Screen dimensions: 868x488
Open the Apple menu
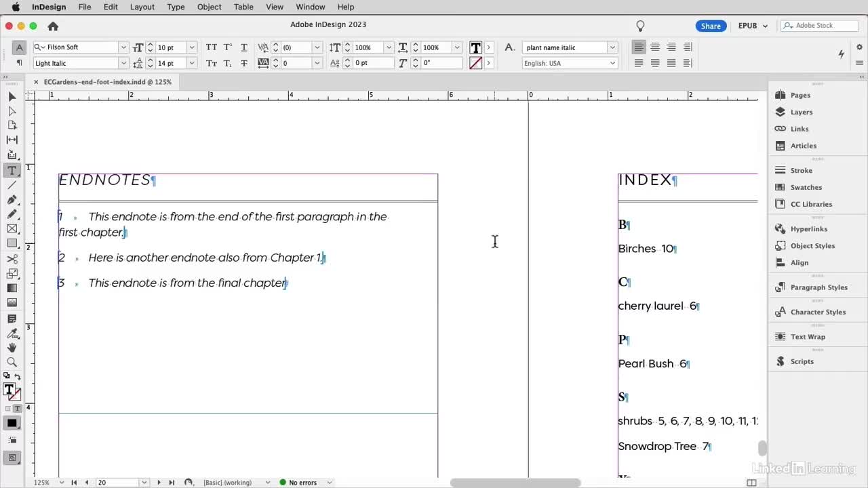click(15, 7)
